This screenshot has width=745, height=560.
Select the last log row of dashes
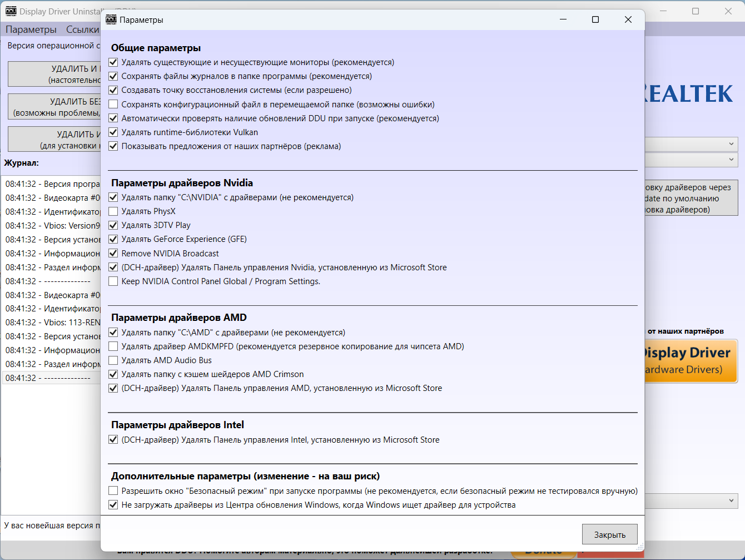pyautogui.click(x=51, y=378)
